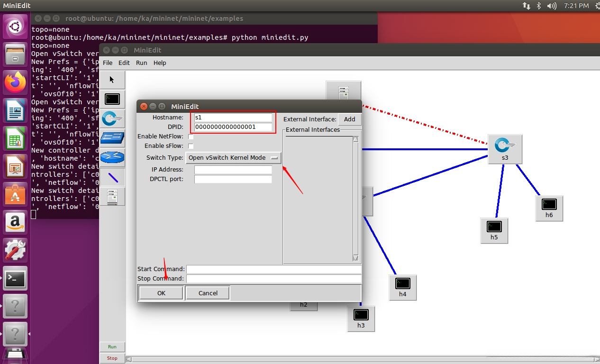This screenshot has height=364, width=600.
Task: Click the DPCTL port input field
Action: pos(233,179)
